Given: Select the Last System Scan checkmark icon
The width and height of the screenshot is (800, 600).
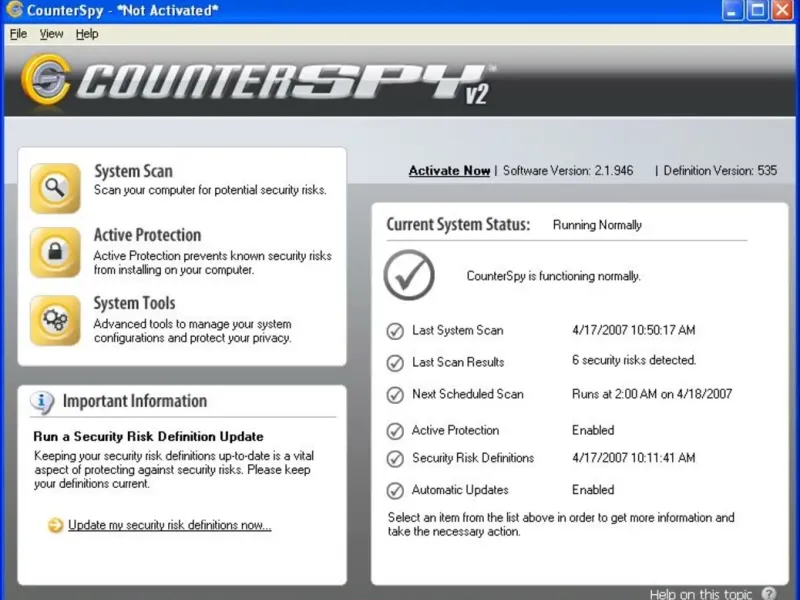Looking at the screenshot, I should coord(395,331).
